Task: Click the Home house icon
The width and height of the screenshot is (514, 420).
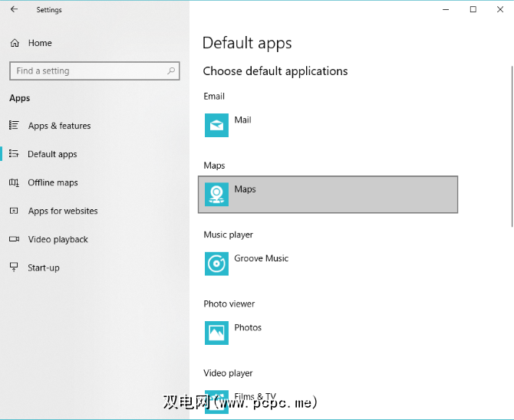Action: coord(15,43)
